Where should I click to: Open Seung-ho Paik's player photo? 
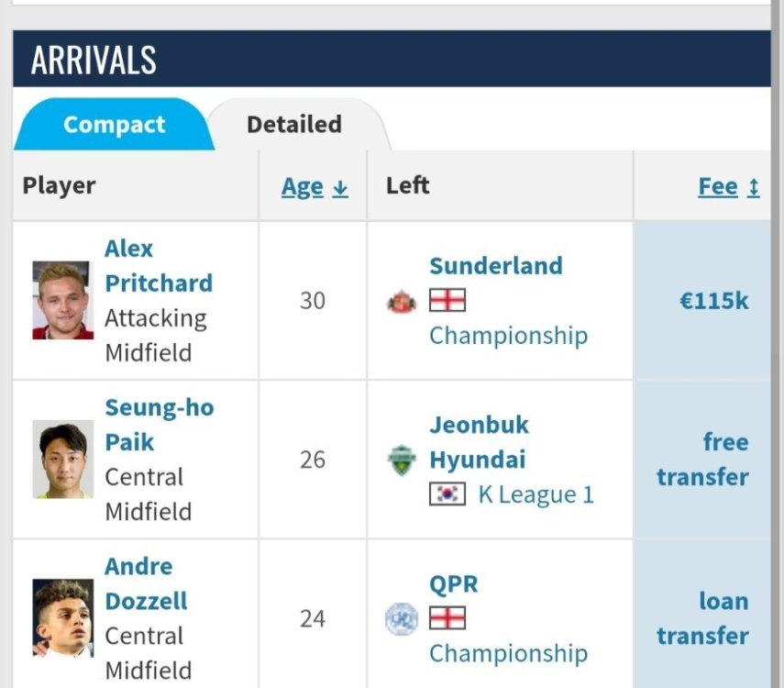[x=62, y=460]
